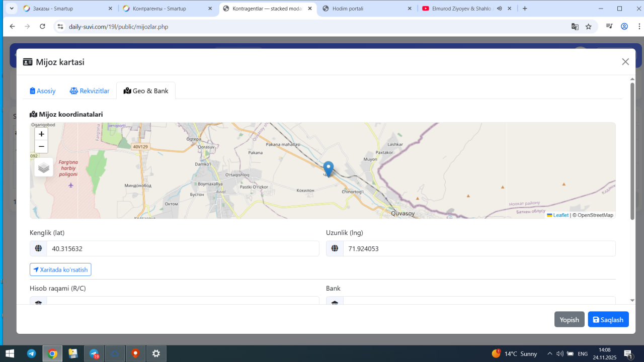644x362 pixels.
Task: Open the volume control in system tray
Action: coord(559,353)
